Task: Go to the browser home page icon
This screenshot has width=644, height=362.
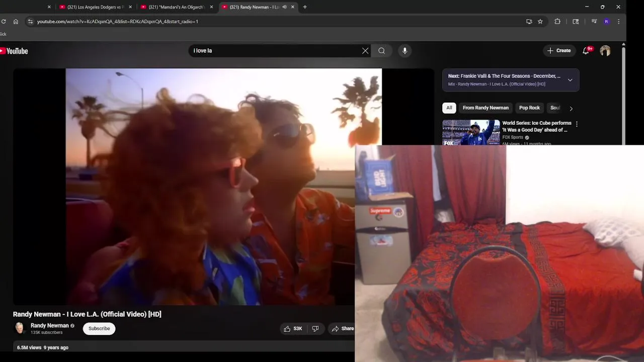Action: click(16, 22)
